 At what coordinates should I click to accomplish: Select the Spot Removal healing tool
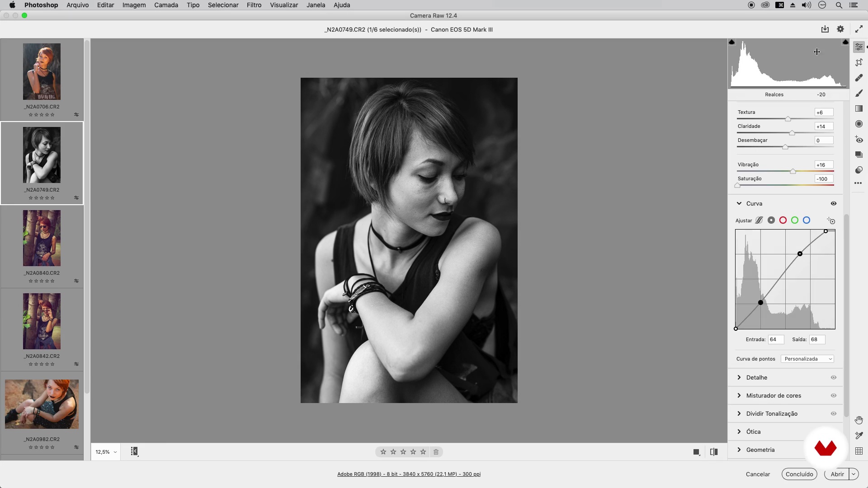[859, 78]
